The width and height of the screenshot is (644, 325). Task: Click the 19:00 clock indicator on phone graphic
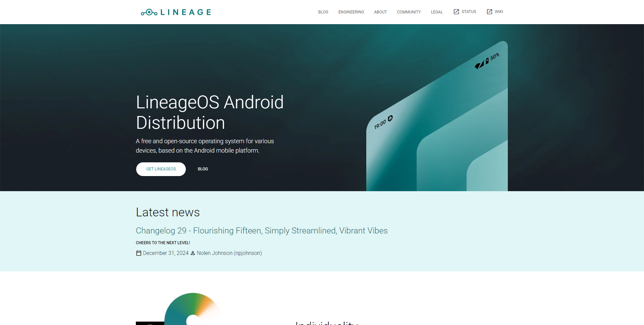point(380,125)
